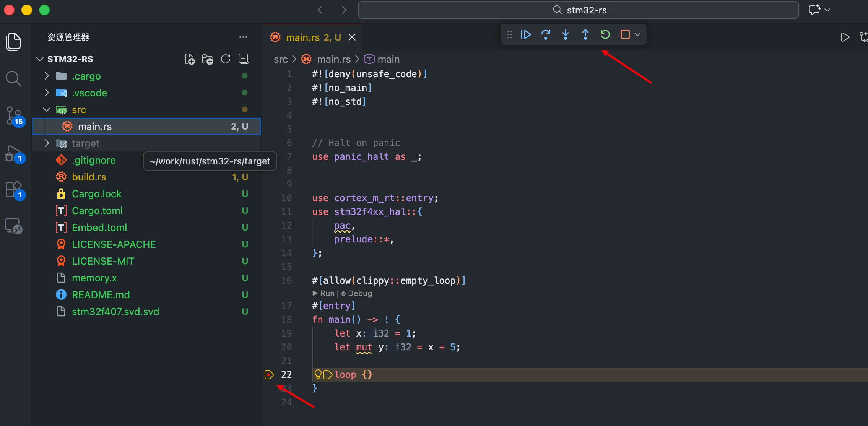Viewport: 868px width, 426px height.
Task: Open the stop button dropdown arrow
Action: [x=637, y=35]
